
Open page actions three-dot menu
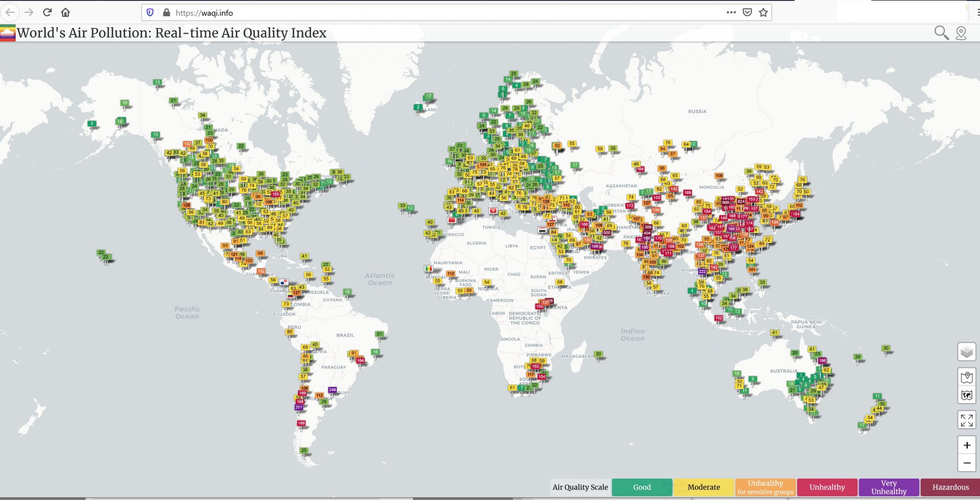(731, 12)
